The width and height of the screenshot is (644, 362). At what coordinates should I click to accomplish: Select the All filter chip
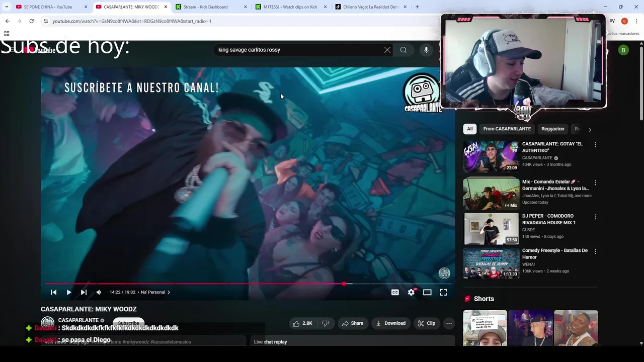pyautogui.click(x=470, y=129)
